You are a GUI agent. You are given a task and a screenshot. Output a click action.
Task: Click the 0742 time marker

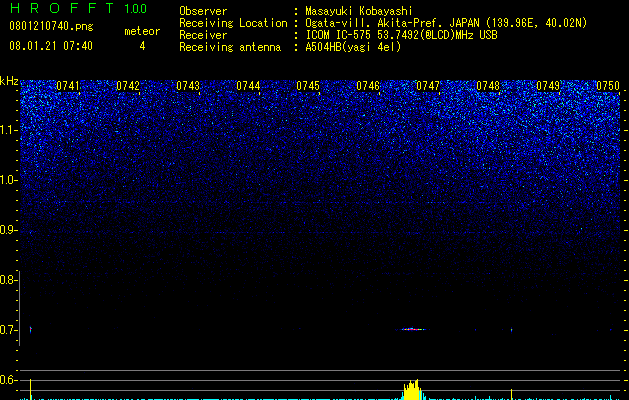128,86
